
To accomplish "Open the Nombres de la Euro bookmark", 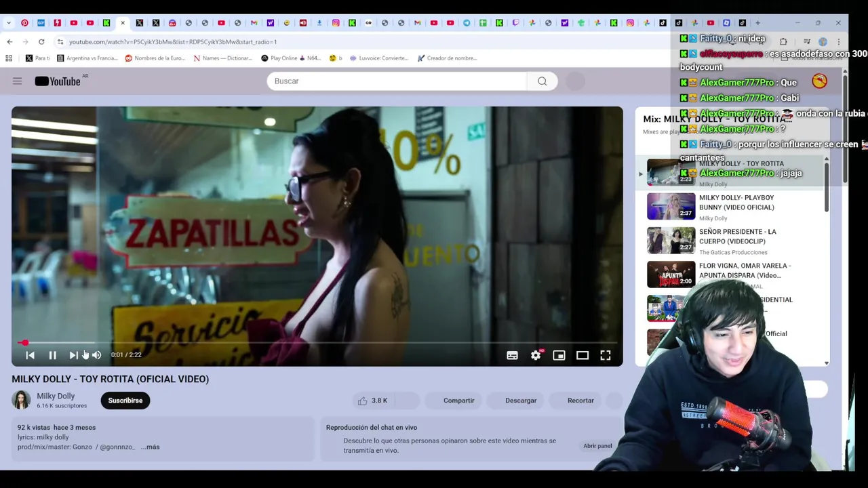I will [155, 58].
